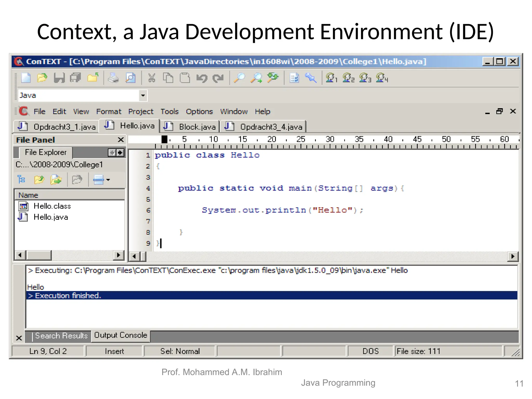Click editor horizontal scrollbar left arrow
Screen dimensions: 532x399
(x=134, y=256)
